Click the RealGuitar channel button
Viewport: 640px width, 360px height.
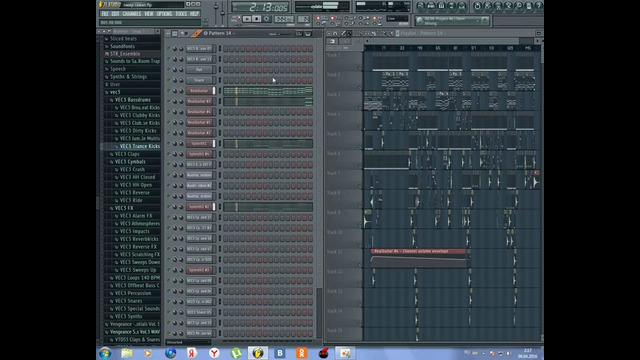(200, 91)
